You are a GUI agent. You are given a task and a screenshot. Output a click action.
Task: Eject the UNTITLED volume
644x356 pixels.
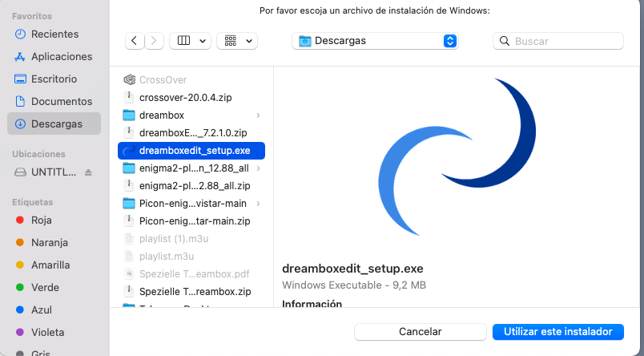tap(88, 172)
